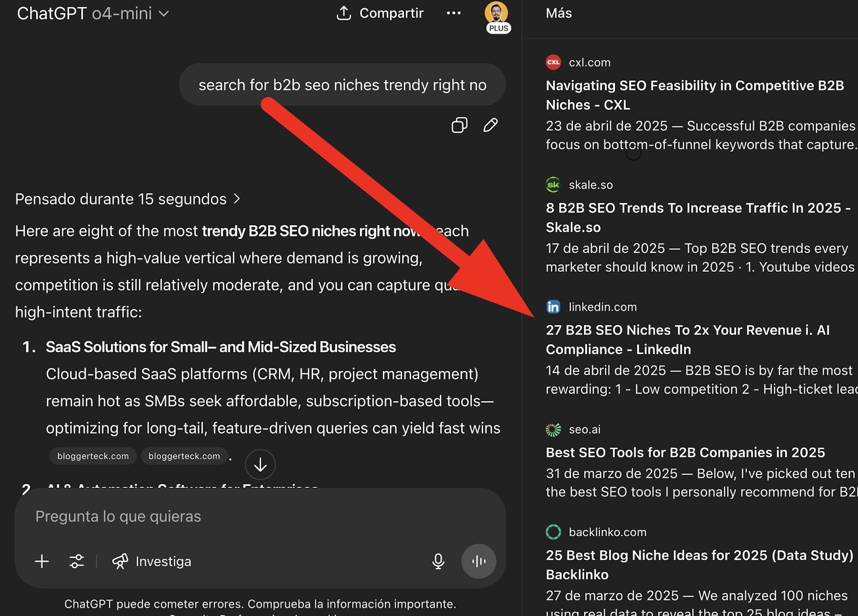858x616 pixels.
Task: Click the ChatGPT puede cometer errores disclaimer
Action: tap(260, 604)
